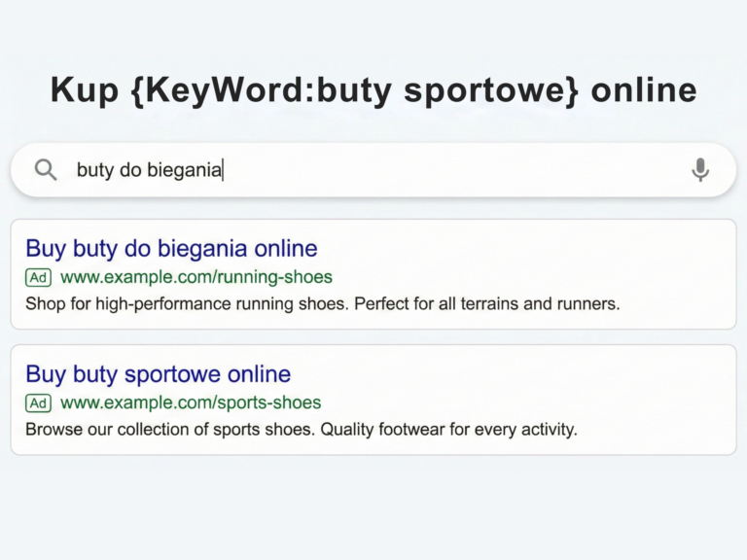Click the magnifying glass search icon

tap(46, 170)
